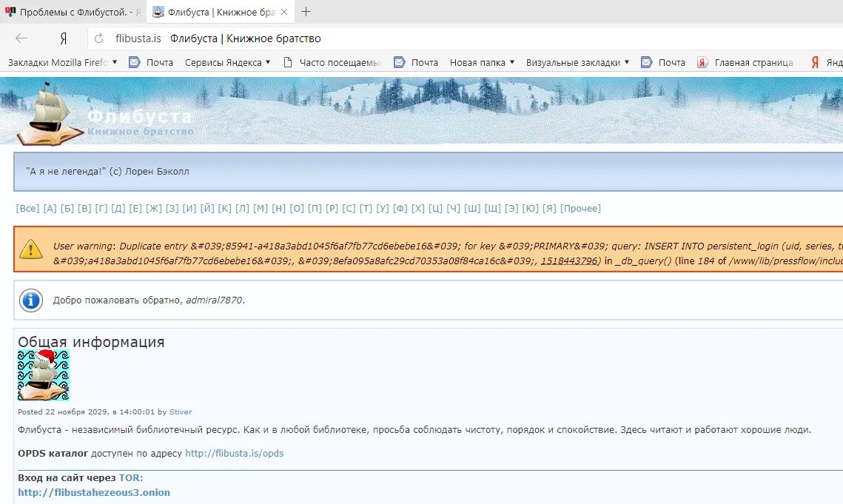843x504 pixels.
Task: Select letter filter [К]
Action: pyautogui.click(x=225, y=208)
